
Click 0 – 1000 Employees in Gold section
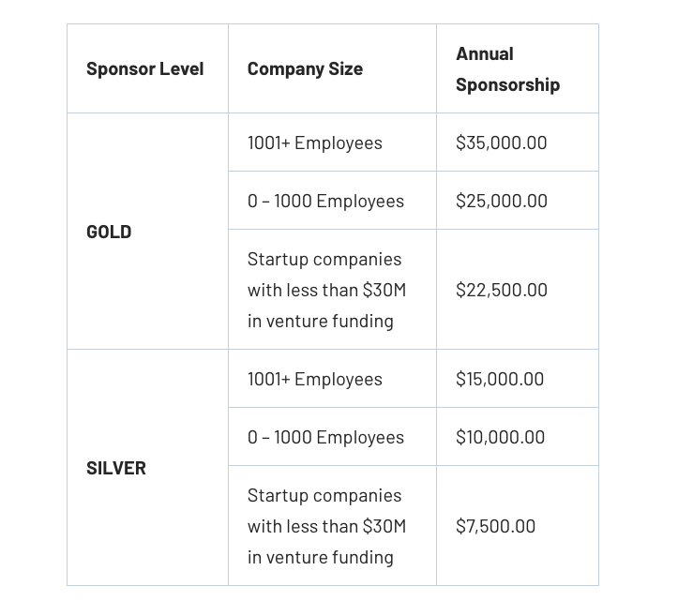pos(325,201)
